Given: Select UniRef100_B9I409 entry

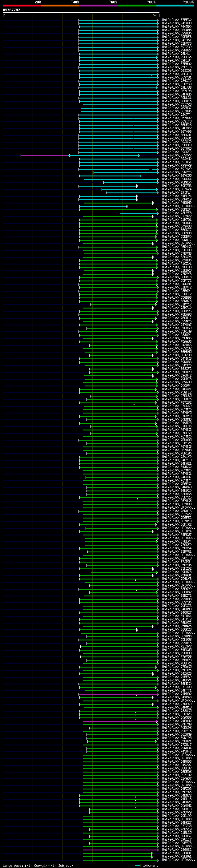Looking at the screenshot, I should (x=177, y=169).
